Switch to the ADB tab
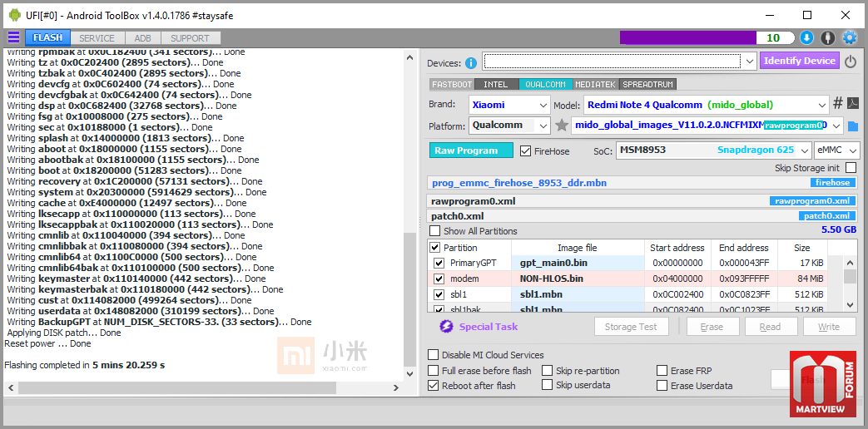The height and width of the screenshot is (429, 868). click(142, 38)
